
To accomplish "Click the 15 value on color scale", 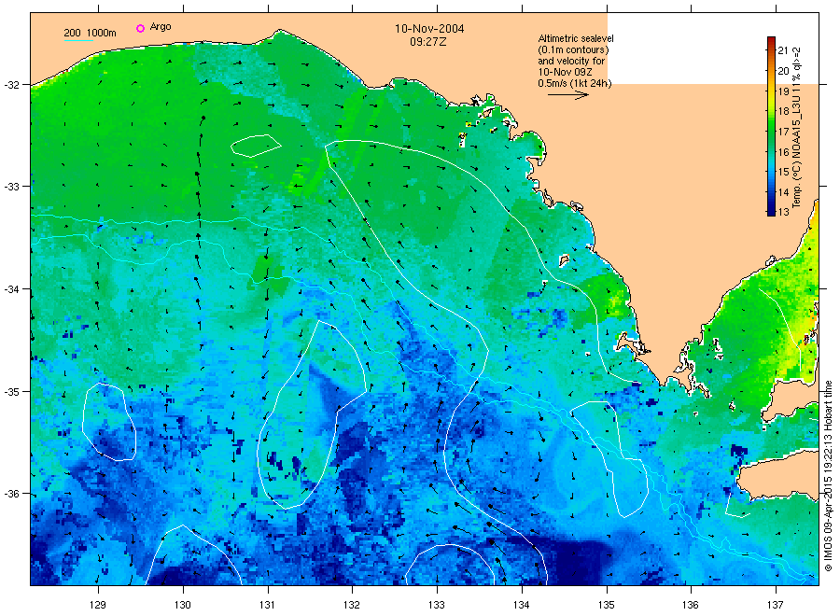I will pyautogui.click(x=783, y=172).
